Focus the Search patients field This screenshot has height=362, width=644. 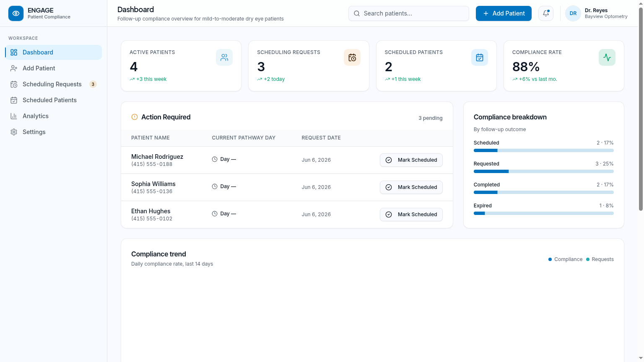coord(409,13)
